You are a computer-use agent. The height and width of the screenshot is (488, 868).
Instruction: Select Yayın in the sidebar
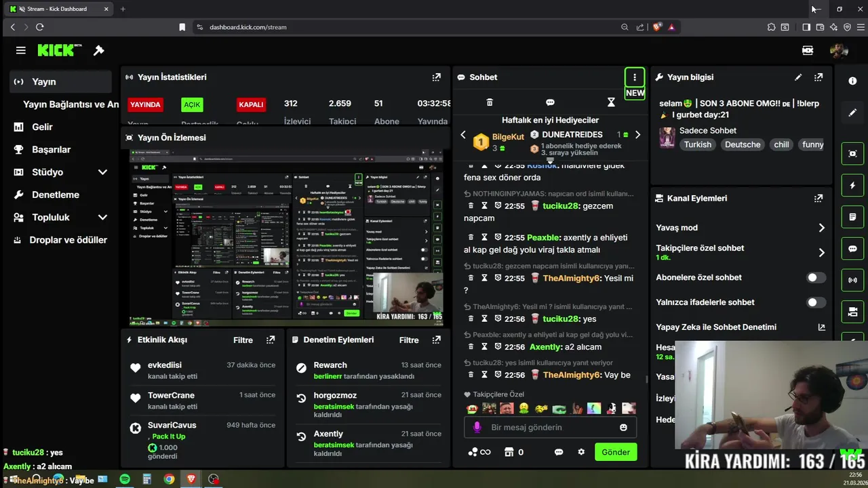click(61, 82)
